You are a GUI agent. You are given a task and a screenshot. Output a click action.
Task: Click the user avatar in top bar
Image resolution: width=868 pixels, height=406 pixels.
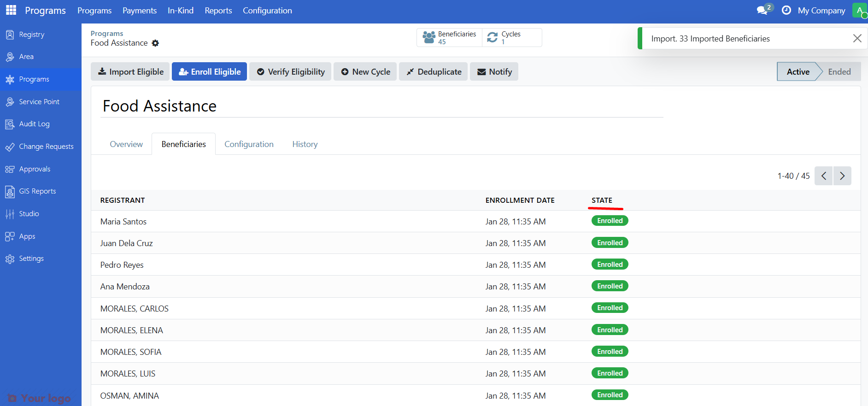[859, 10]
